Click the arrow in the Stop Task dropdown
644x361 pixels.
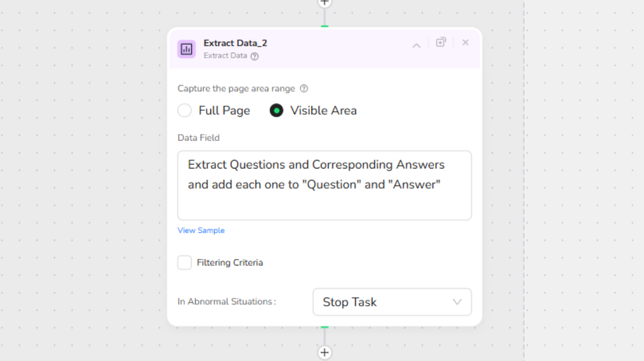click(457, 302)
